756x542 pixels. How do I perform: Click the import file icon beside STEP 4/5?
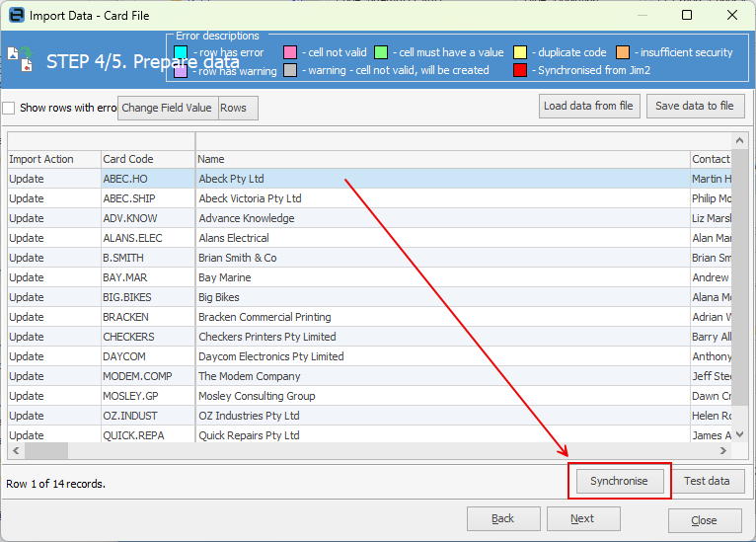[21, 59]
